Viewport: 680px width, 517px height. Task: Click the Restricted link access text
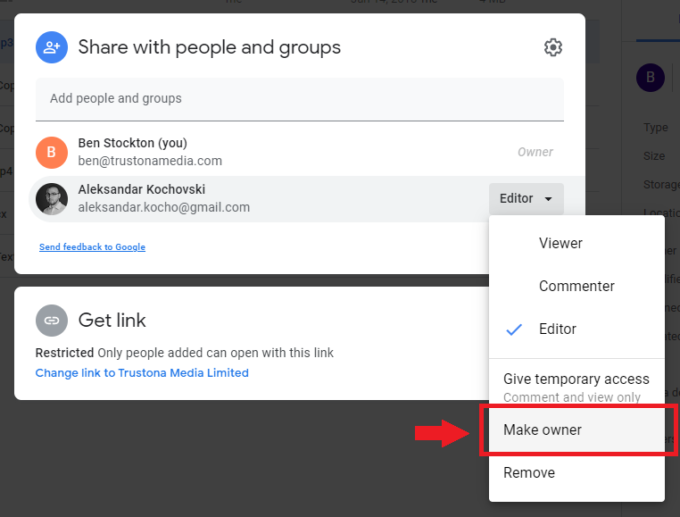[x=64, y=353]
